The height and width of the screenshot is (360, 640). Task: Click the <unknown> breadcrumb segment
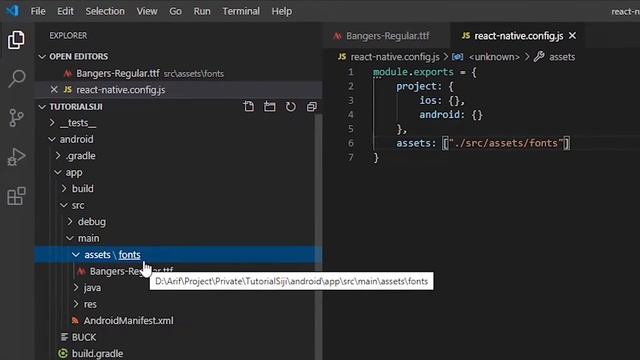click(x=494, y=57)
